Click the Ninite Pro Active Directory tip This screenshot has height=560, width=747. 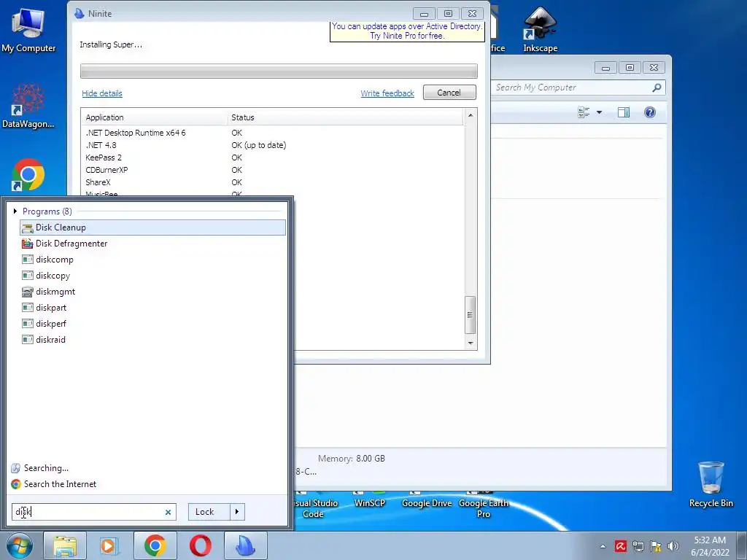click(407, 31)
